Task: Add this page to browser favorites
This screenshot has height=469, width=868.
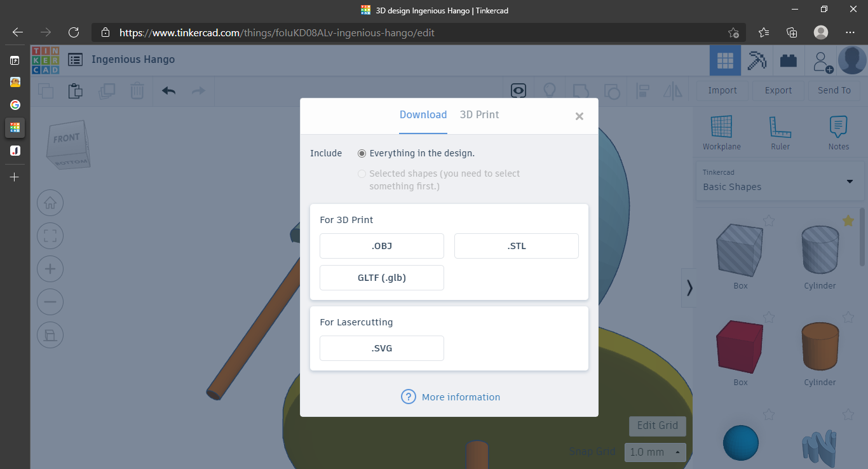Action: coord(733,32)
